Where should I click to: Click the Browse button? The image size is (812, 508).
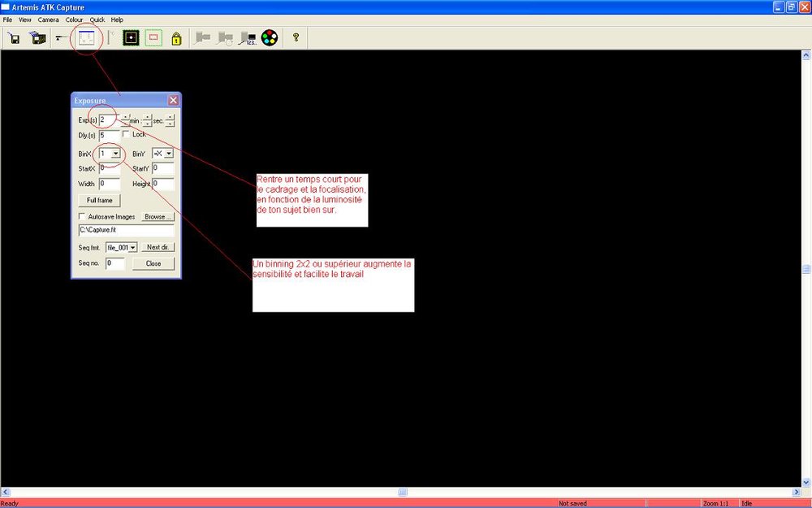coord(158,217)
